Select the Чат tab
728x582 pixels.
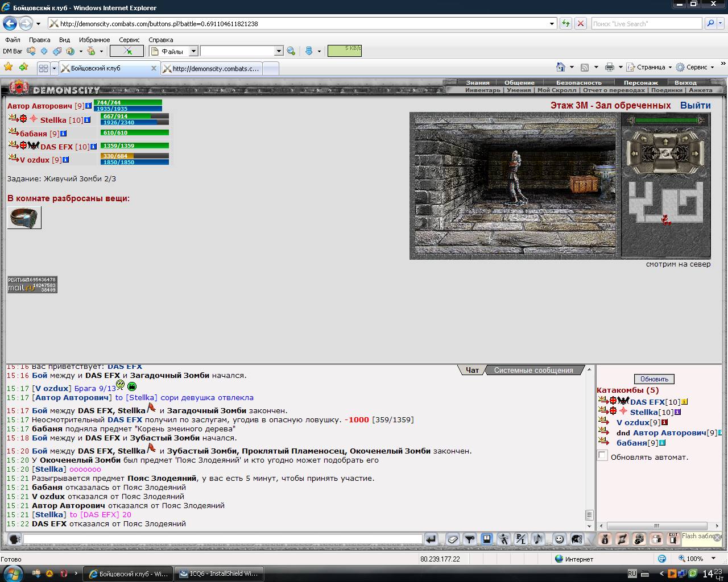click(472, 370)
